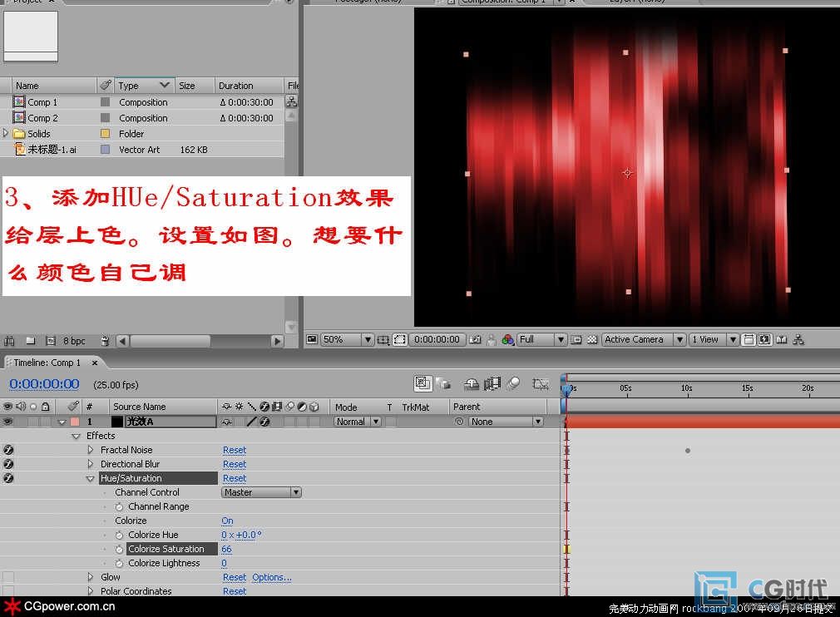Disable the Directional Blur effect switch
Screen dimensions: 840x617
coord(8,464)
